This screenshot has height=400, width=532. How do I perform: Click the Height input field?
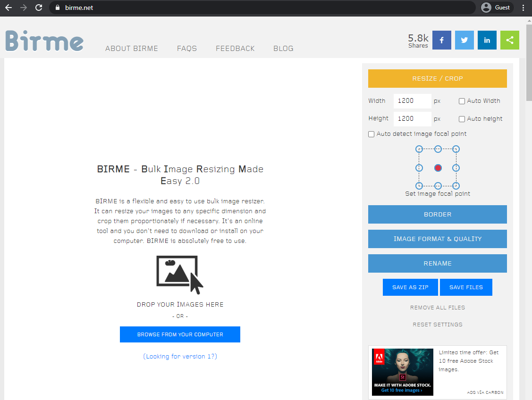click(x=412, y=119)
